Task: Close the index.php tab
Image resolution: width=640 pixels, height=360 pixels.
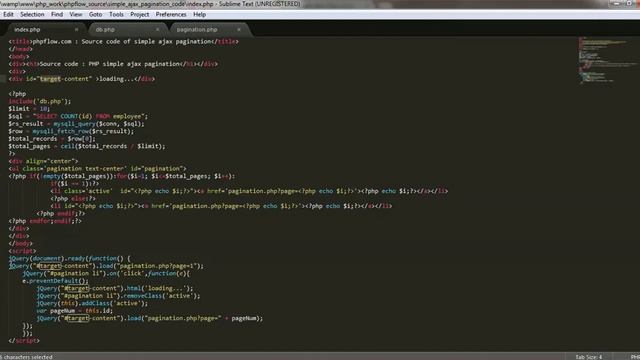Action: [x=76, y=29]
